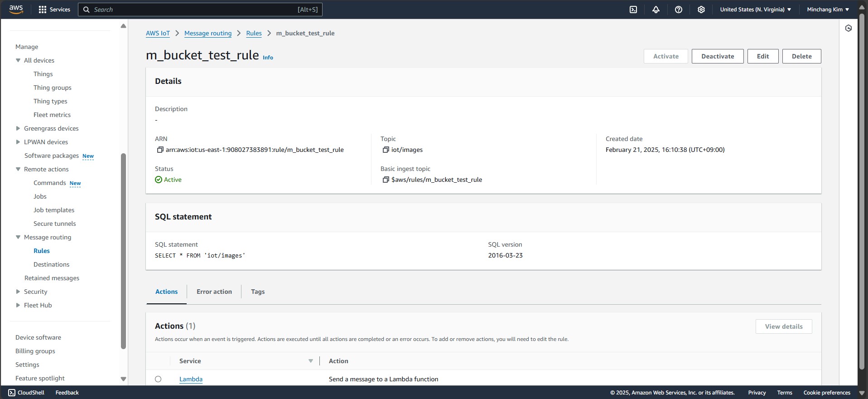This screenshot has width=868, height=399.
Task: Open Destinations in the sidebar
Action: [52, 264]
